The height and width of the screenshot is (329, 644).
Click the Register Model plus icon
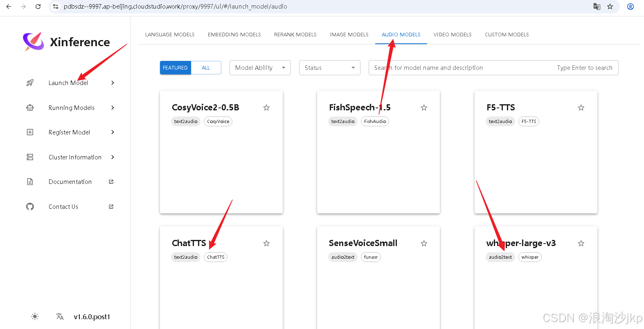click(x=30, y=132)
